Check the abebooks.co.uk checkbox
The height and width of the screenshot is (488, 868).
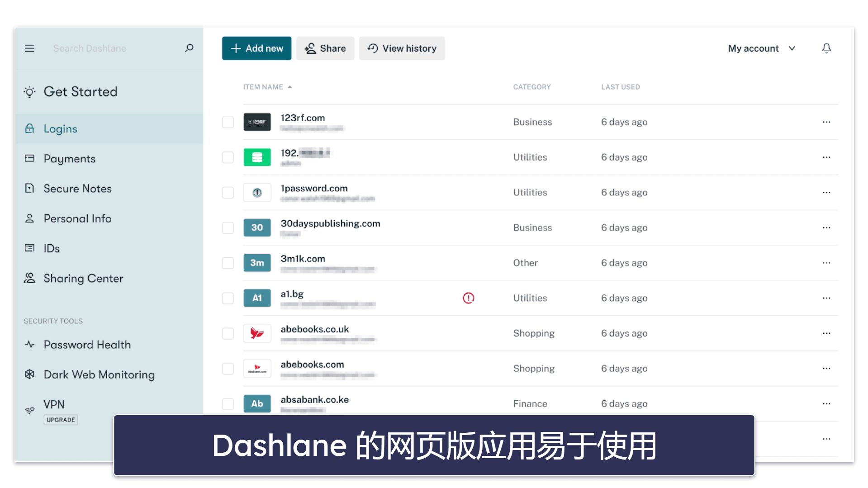click(x=228, y=333)
